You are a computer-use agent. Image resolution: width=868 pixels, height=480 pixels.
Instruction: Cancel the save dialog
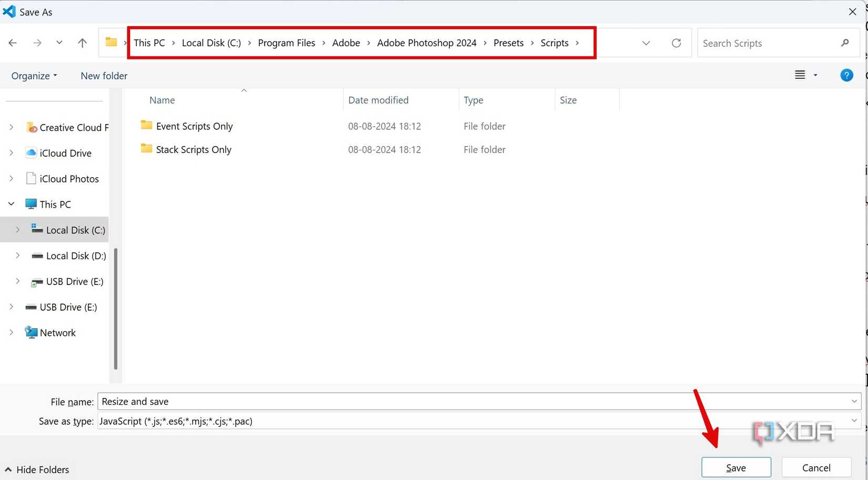(x=816, y=467)
